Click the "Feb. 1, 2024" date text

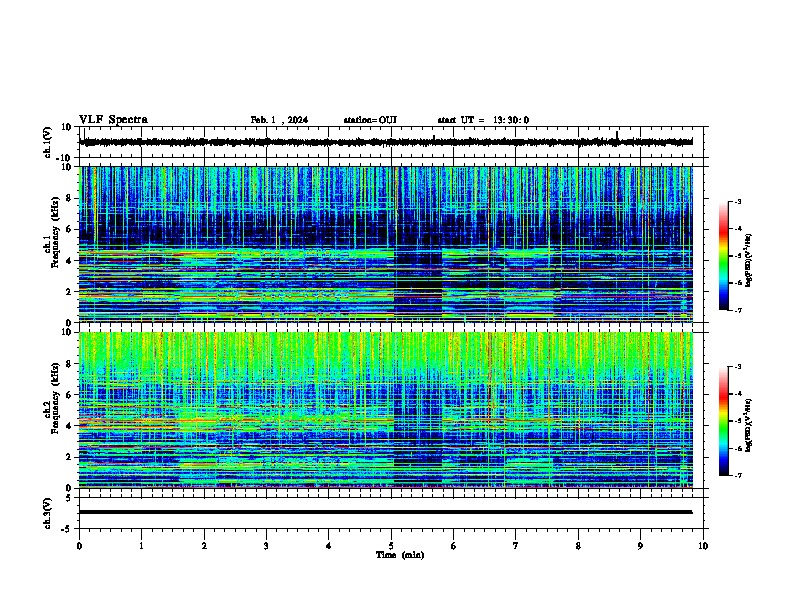click(x=279, y=120)
